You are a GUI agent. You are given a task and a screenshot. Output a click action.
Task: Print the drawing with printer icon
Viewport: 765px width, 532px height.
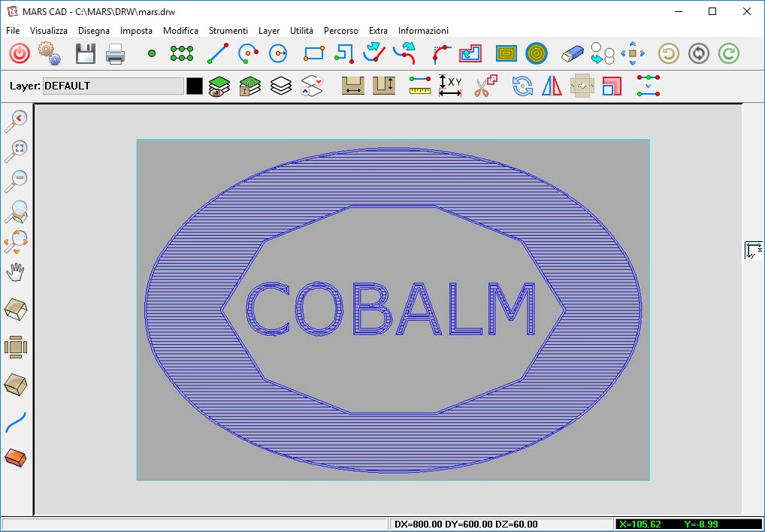point(116,53)
